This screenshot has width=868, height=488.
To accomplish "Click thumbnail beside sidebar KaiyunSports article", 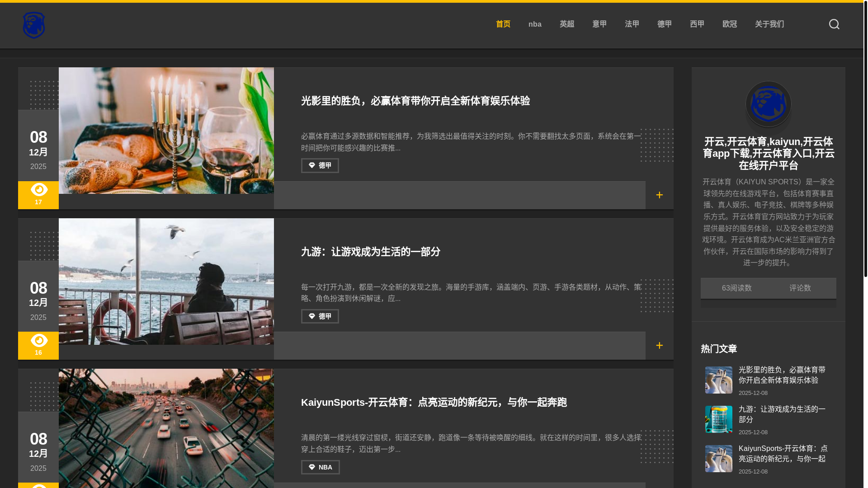I will (x=719, y=459).
